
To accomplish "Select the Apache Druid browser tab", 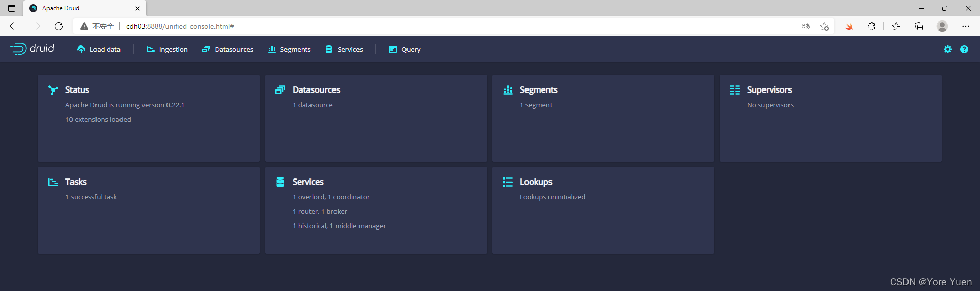I will pyautogui.click(x=84, y=8).
